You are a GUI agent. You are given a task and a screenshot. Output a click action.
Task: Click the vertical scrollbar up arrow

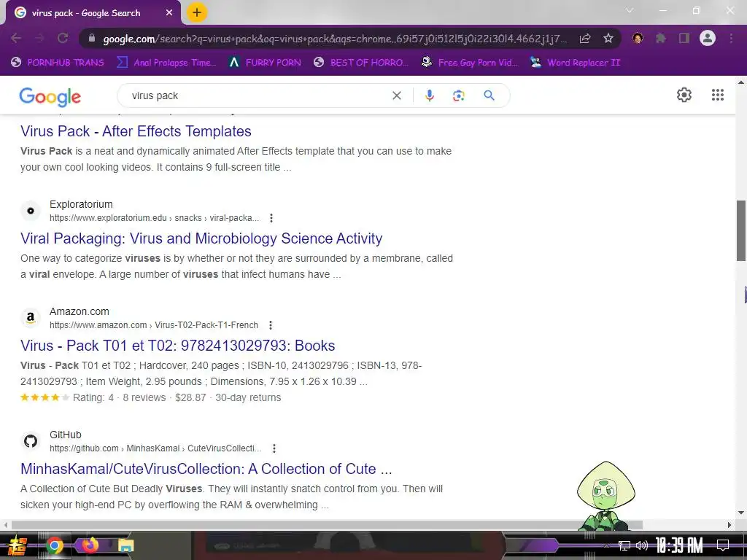(741, 82)
